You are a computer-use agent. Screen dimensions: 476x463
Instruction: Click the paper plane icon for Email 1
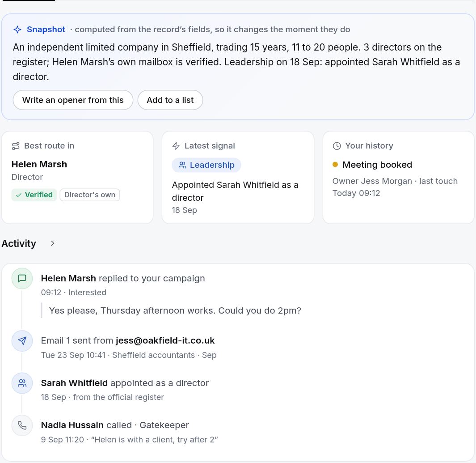(22, 340)
